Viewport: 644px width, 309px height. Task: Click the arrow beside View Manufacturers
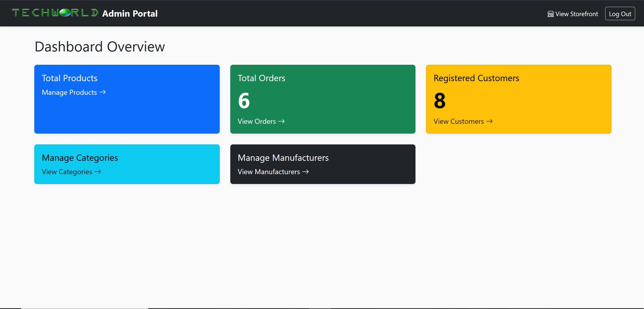[x=305, y=172]
